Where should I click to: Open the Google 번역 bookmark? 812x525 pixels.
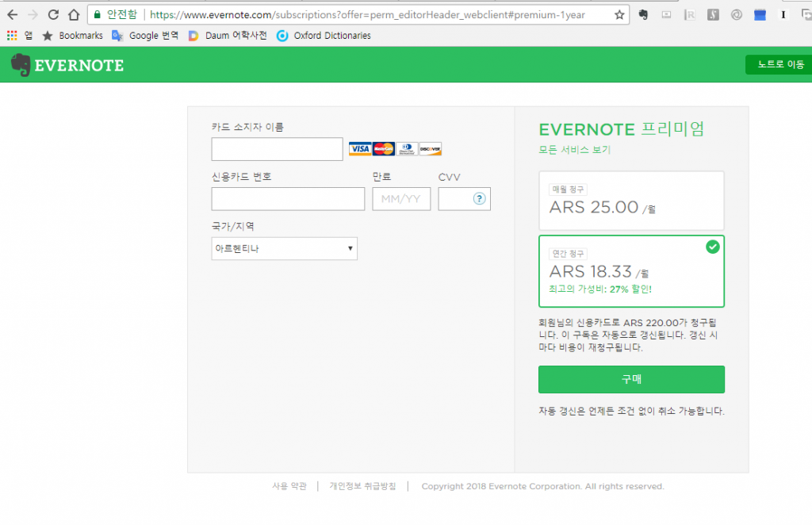pos(145,35)
